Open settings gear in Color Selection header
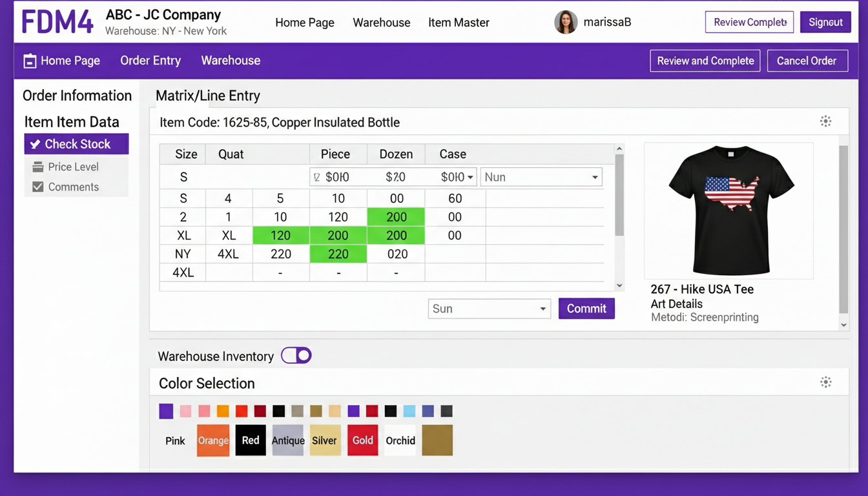 click(x=825, y=382)
